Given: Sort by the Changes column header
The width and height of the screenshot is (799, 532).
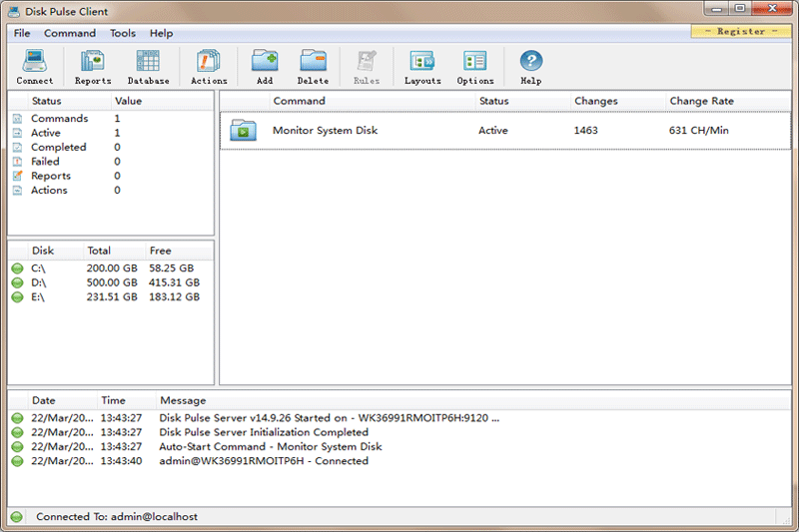Looking at the screenshot, I should coord(617,101).
